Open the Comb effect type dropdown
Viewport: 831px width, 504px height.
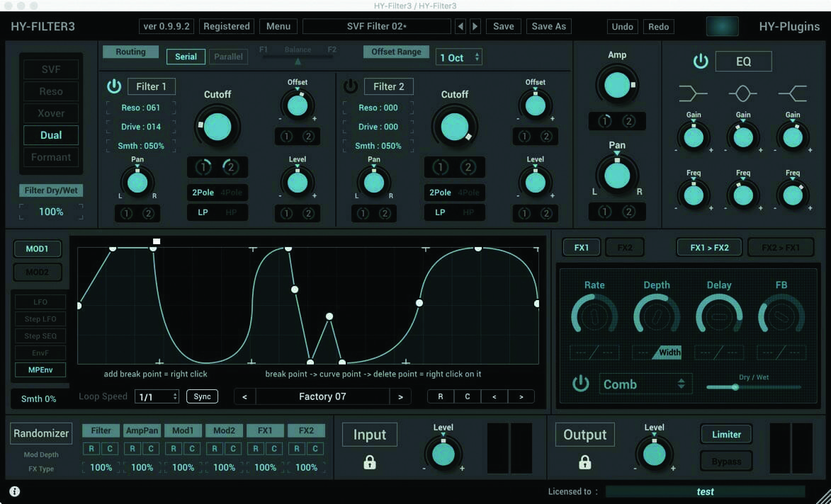click(645, 384)
